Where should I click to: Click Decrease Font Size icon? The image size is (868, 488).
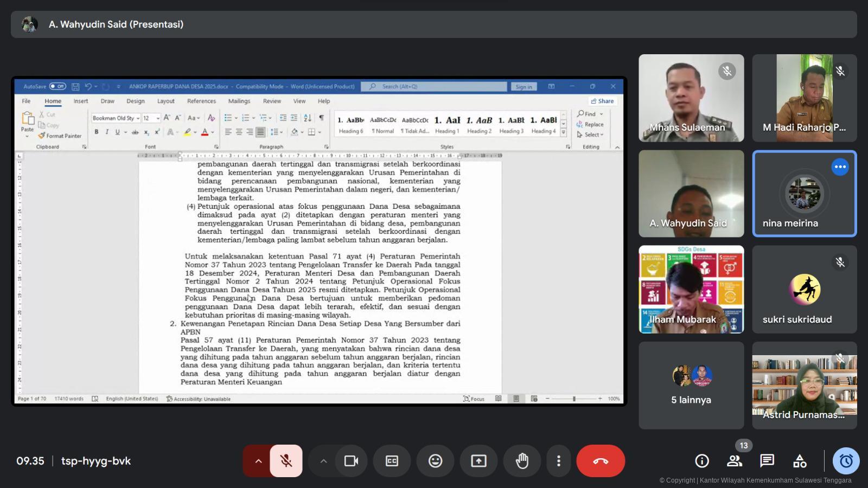pos(177,118)
